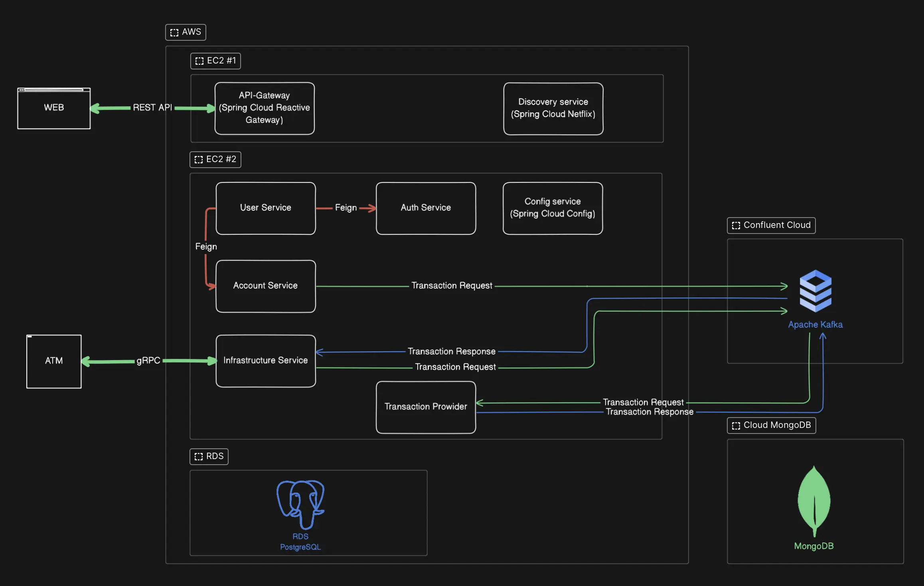
Task: Click the Transaction Response label beside Transaction Prowider
Action: point(650,412)
